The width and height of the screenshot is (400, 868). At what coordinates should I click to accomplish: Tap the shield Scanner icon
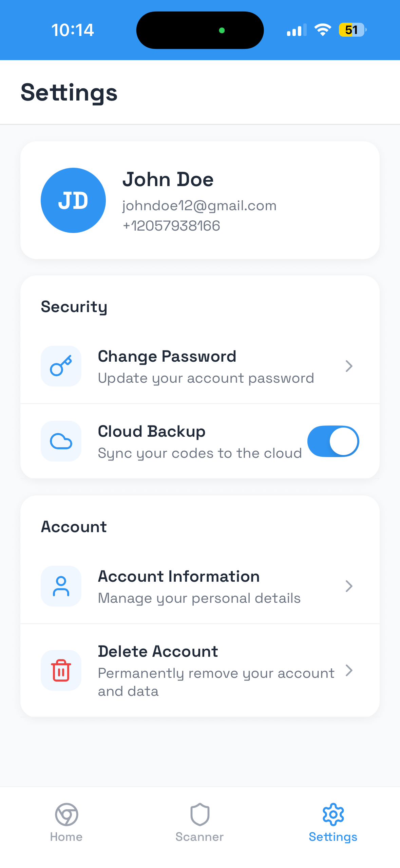tap(200, 814)
